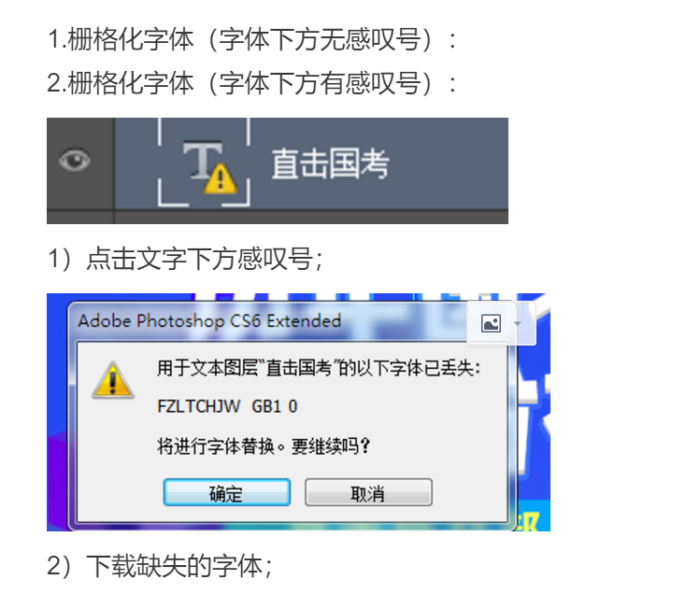Click heading line 2 about 有感叹号
The image size is (700, 594).
click(252, 83)
